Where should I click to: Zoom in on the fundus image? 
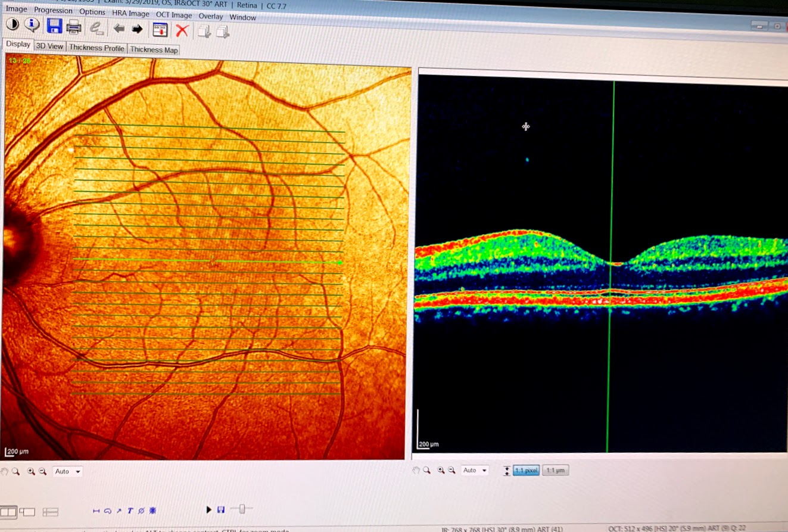click(31, 471)
